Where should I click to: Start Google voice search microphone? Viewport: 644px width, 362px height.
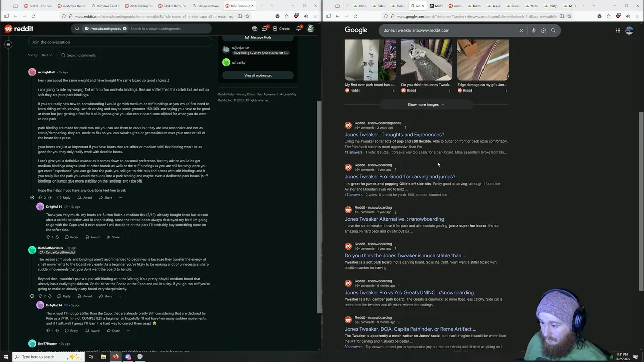pyautogui.click(x=534, y=30)
